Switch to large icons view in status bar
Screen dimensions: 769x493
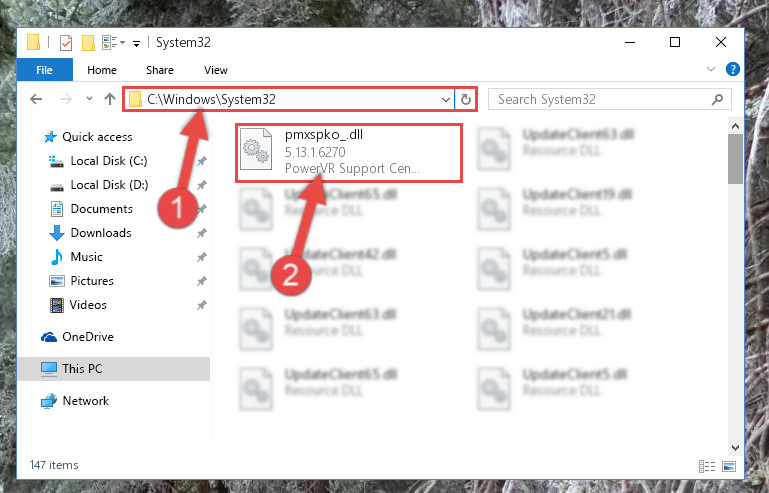[729, 466]
